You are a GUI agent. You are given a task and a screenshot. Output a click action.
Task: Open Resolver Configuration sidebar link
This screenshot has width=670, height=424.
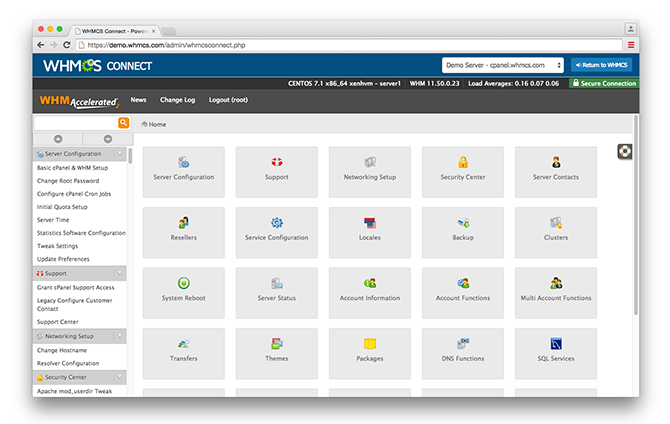pyautogui.click(x=68, y=363)
